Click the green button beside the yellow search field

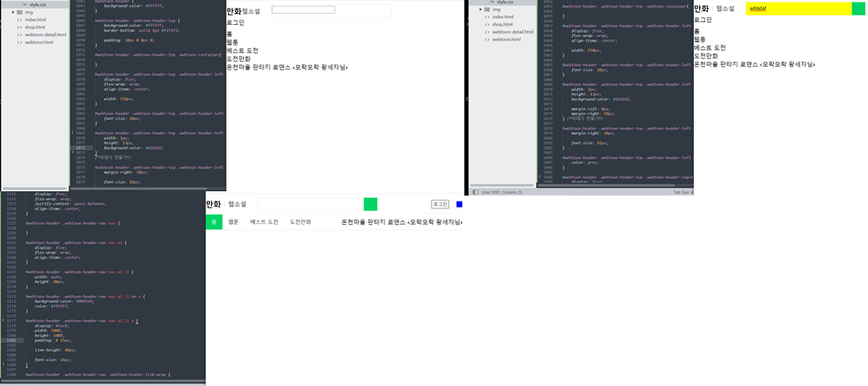coord(858,9)
